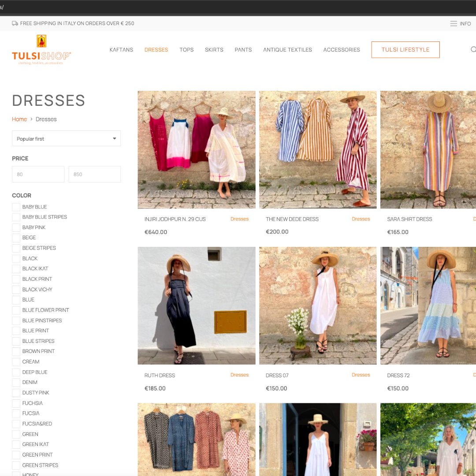The image size is (476, 476).
Task: Tick the Green Ikat checkbox
Action: pos(16,444)
